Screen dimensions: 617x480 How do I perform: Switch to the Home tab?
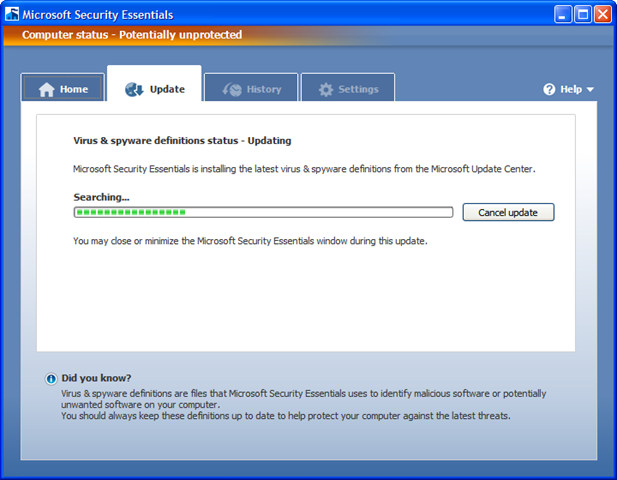coord(63,87)
